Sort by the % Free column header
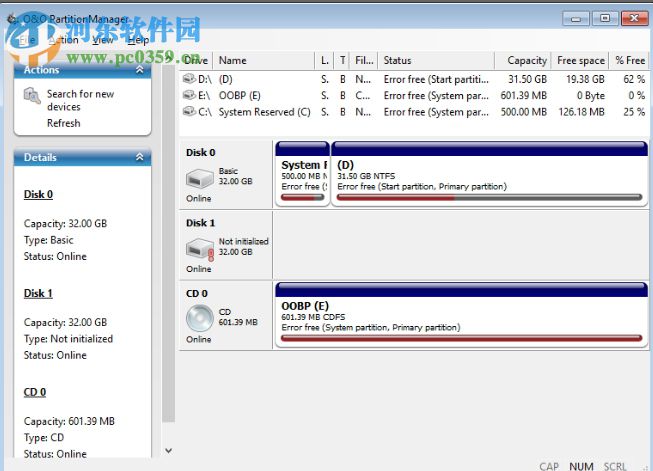 630,60
